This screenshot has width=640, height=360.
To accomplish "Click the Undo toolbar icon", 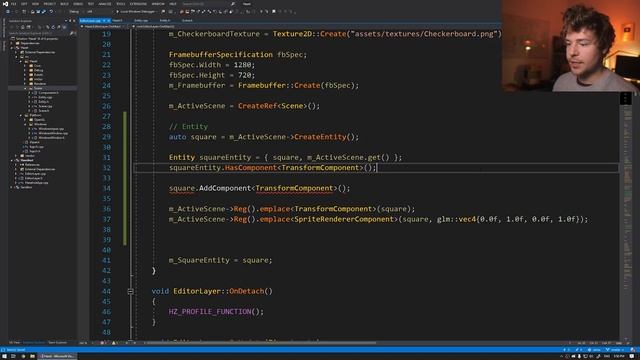I will click(51, 11).
